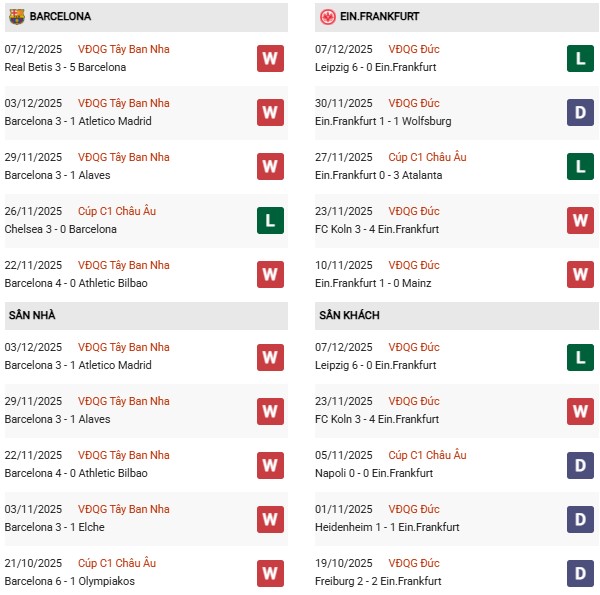
Task: Click W badge for Real Betis match
Action: (x=270, y=59)
